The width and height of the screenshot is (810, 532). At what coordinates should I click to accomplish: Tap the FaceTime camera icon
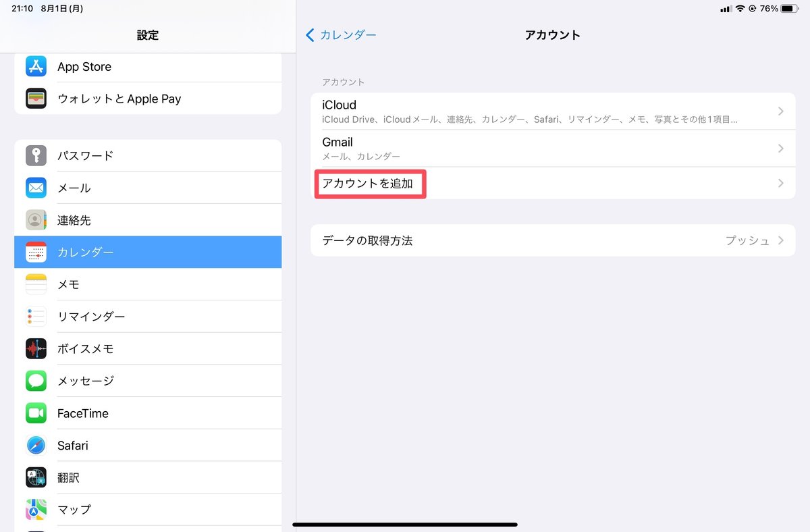[x=36, y=413]
